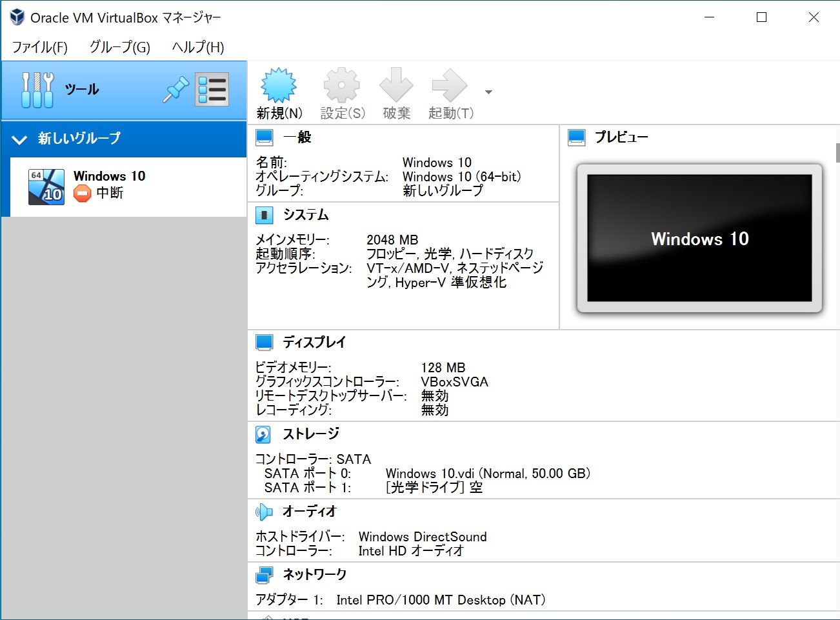Image resolution: width=840 pixels, height=620 pixels.
Task: Click the ストレージ disk icon
Action: [262, 435]
